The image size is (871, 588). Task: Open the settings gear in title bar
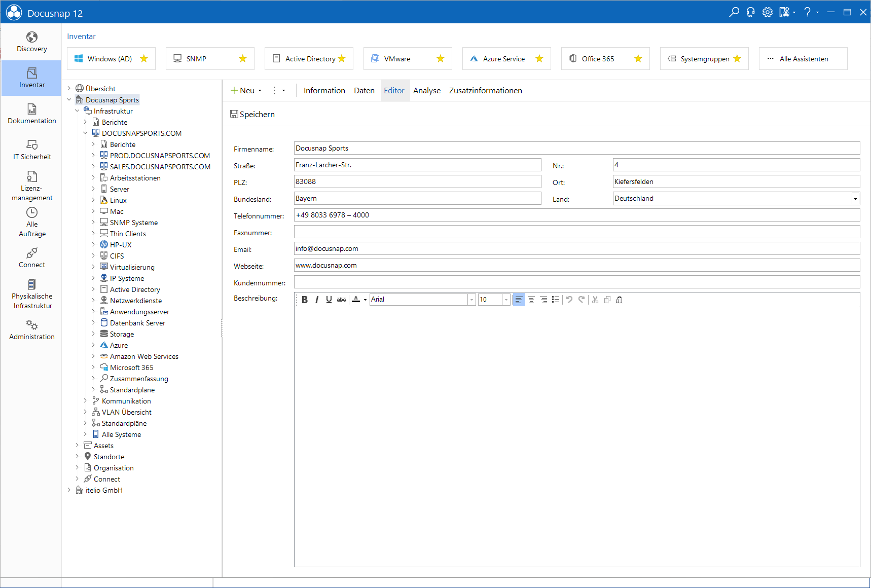pyautogui.click(x=768, y=12)
